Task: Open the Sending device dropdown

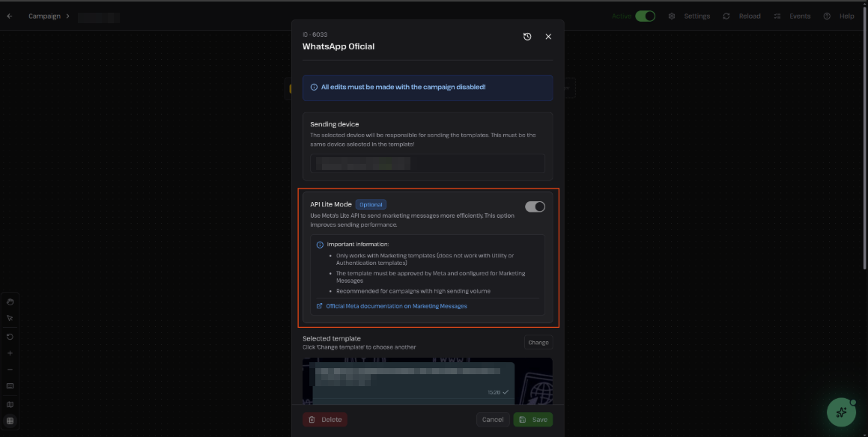Action: 427,163
